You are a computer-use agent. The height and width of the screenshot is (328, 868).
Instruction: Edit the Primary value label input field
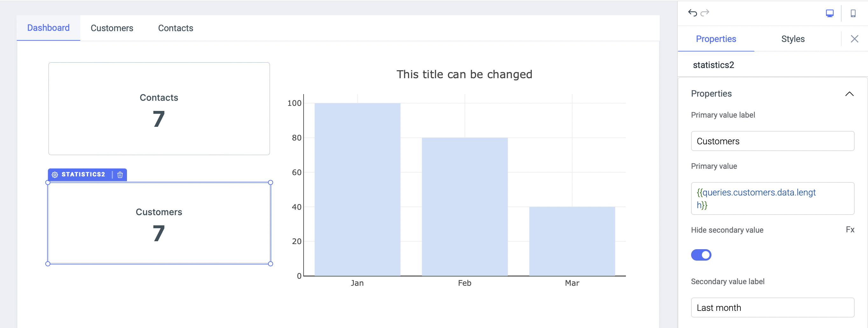pos(773,141)
